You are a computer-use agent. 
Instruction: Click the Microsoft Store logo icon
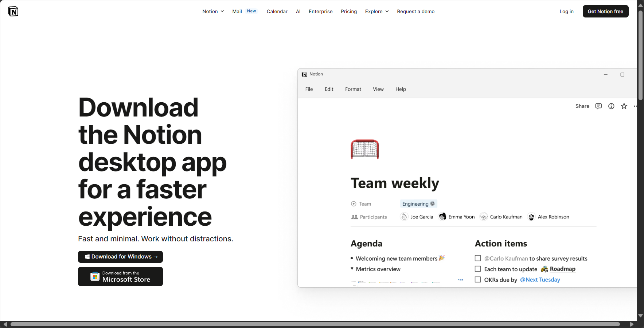pyautogui.click(x=95, y=276)
